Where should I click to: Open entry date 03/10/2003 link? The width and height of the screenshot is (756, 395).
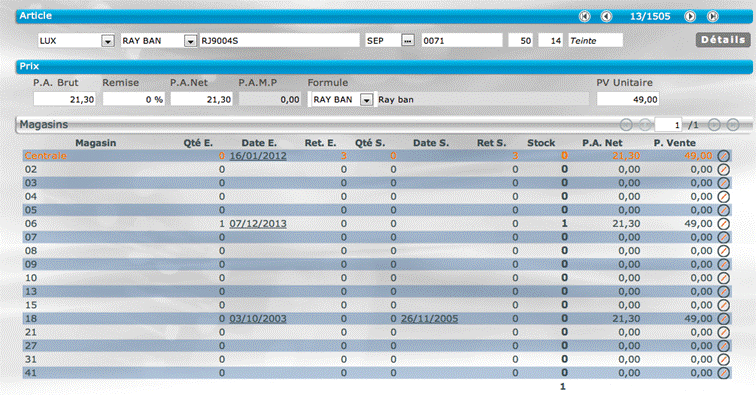(258, 318)
